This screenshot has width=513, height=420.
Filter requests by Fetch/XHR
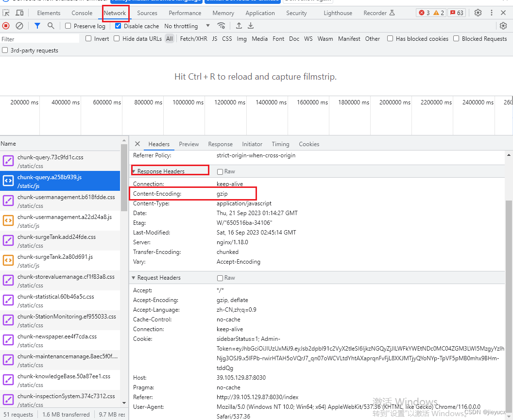[193, 39]
